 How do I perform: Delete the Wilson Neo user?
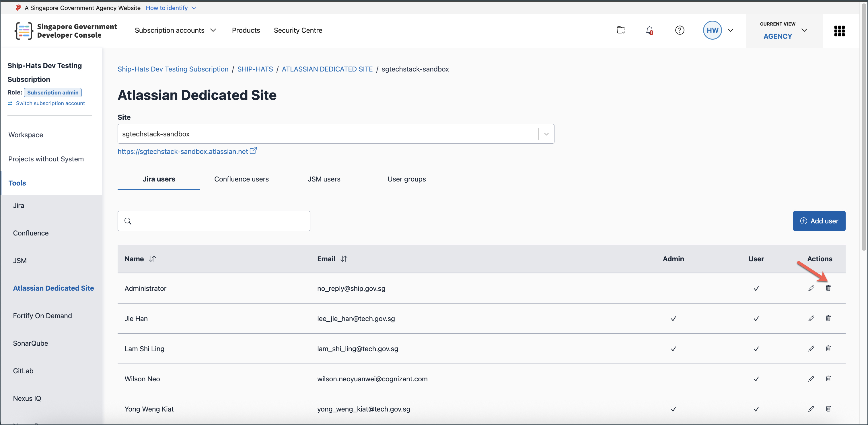pos(828,378)
